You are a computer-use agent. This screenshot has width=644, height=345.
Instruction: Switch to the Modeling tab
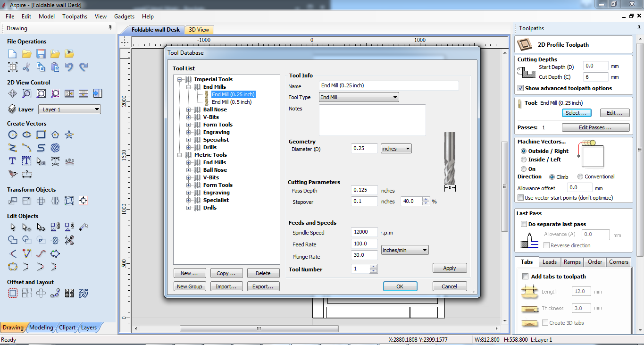(41, 328)
